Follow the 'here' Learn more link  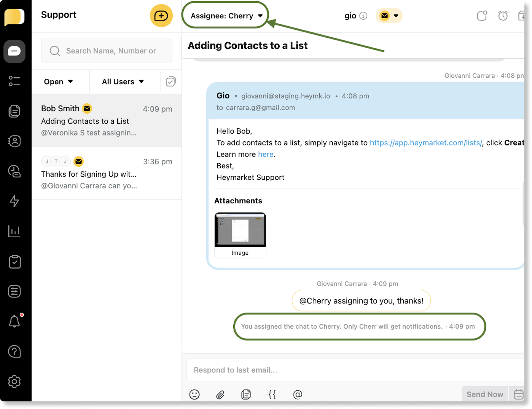coord(266,154)
